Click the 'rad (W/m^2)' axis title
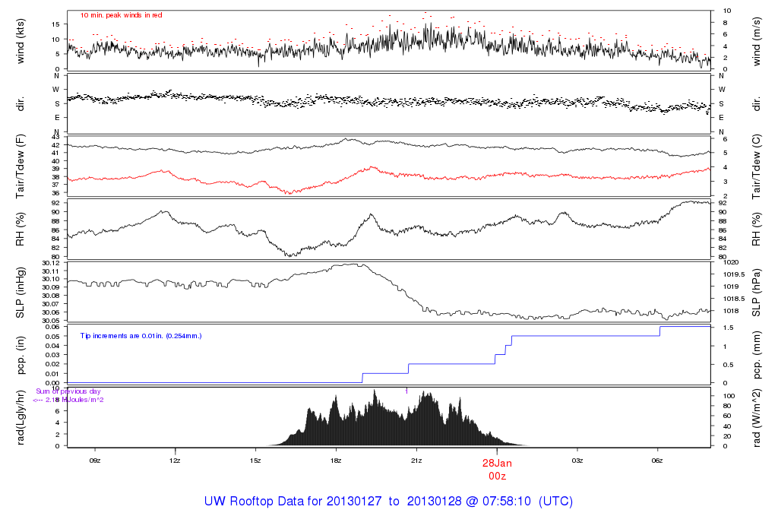Viewport: 778px width, 532px height. point(757,418)
